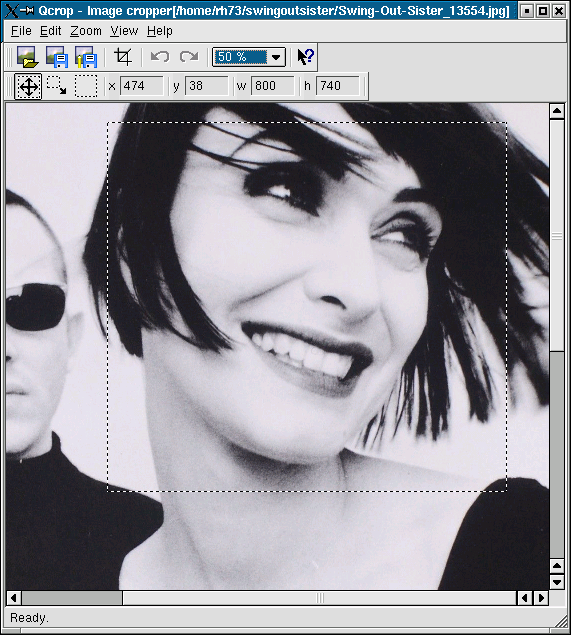Viewport: 571px width, 635px height.
Task: Click the horizontal scrollbar right arrow
Action: tap(541, 598)
